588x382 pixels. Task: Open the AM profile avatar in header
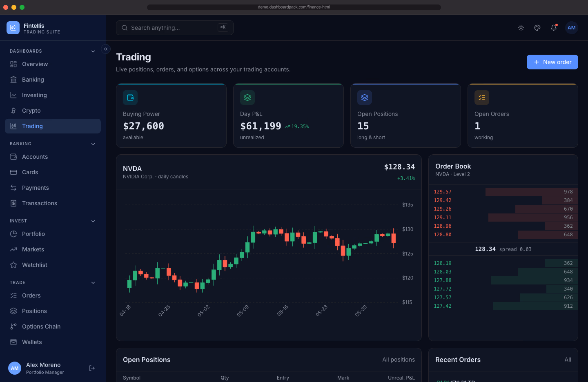coord(572,28)
